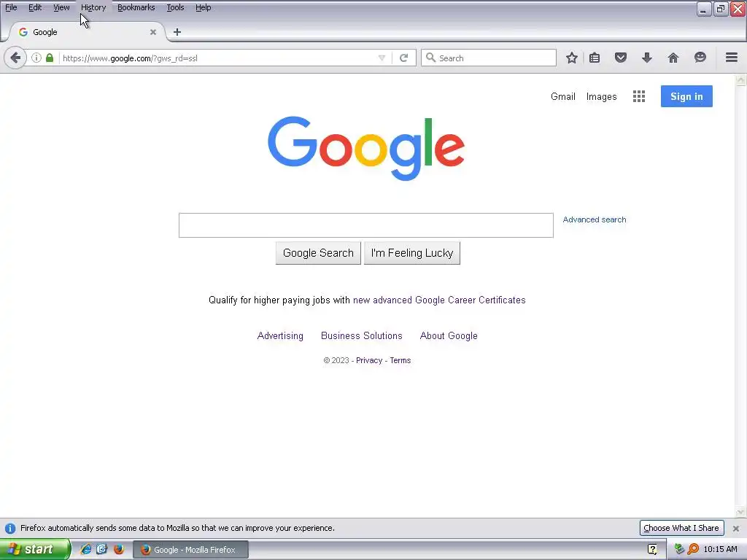
Task: Open the Windows start menu
Action: coord(35,549)
